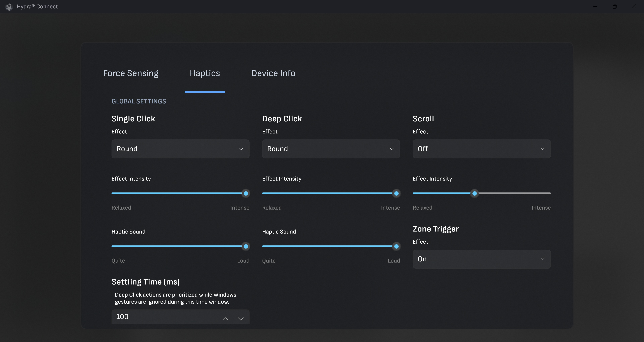The width and height of the screenshot is (644, 342).
Task: Open the Single Click Effect dropdown
Action: tap(180, 149)
